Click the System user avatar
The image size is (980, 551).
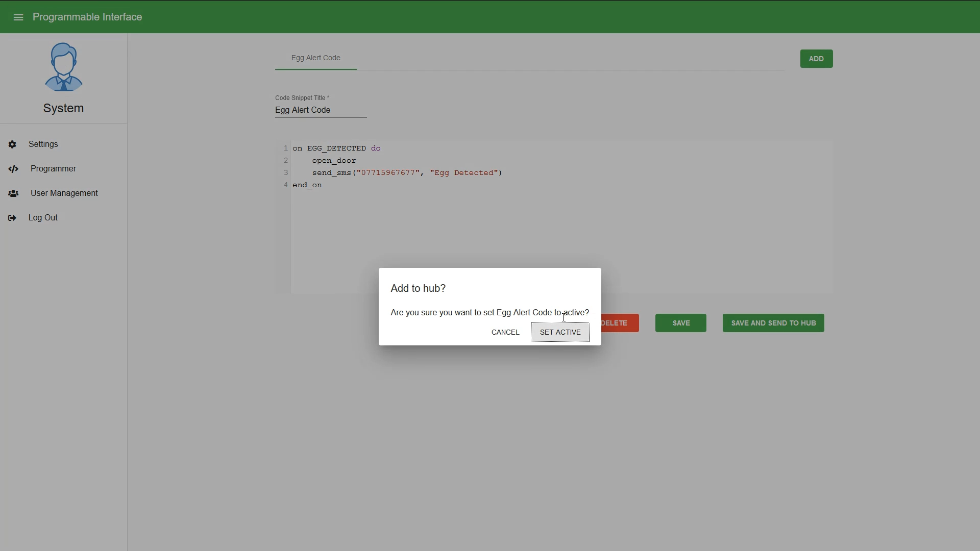[63, 67]
